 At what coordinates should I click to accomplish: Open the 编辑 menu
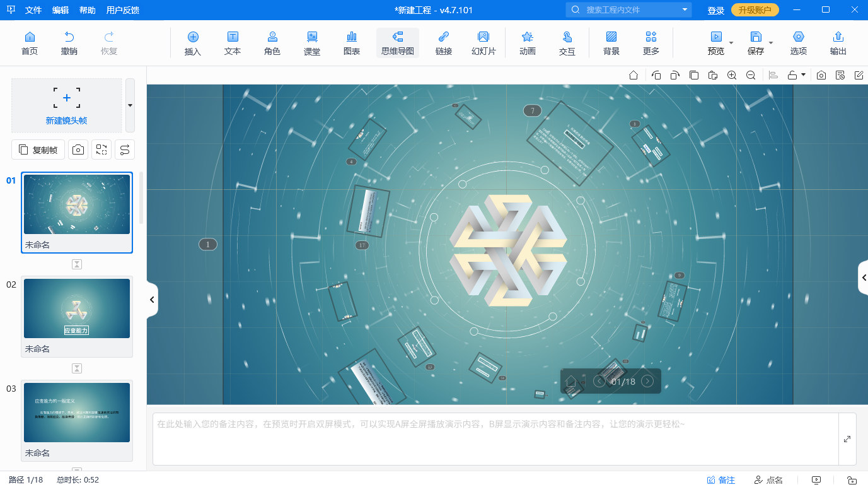pyautogui.click(x=61, y=10)
